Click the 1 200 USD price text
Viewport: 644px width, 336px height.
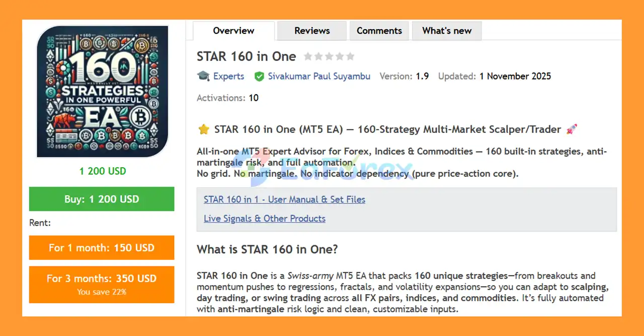click(x=102, y=171)
